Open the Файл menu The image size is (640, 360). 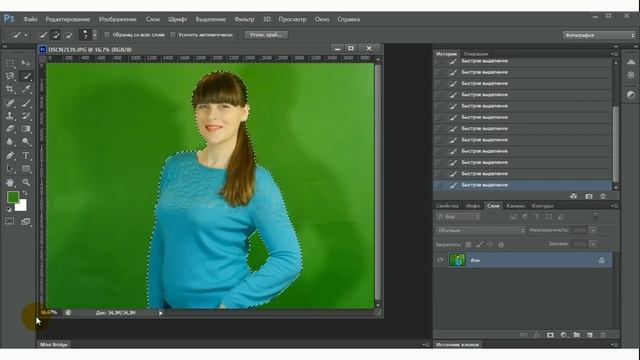click(30, 19)
